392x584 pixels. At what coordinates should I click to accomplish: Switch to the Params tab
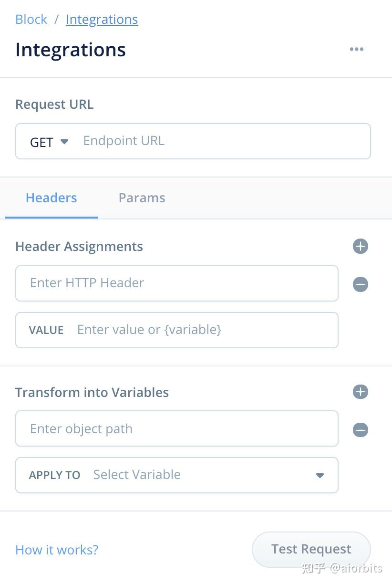(x=142, y=198)
